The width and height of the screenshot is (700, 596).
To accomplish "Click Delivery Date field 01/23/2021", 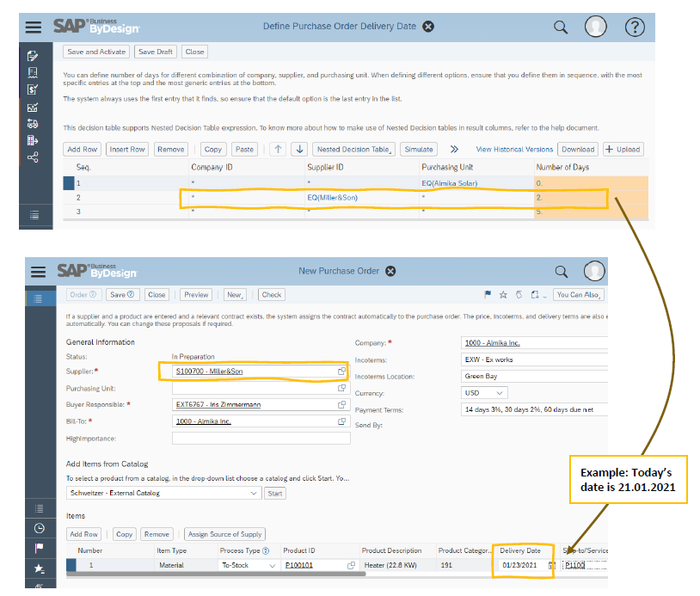I will coord(519,565).
